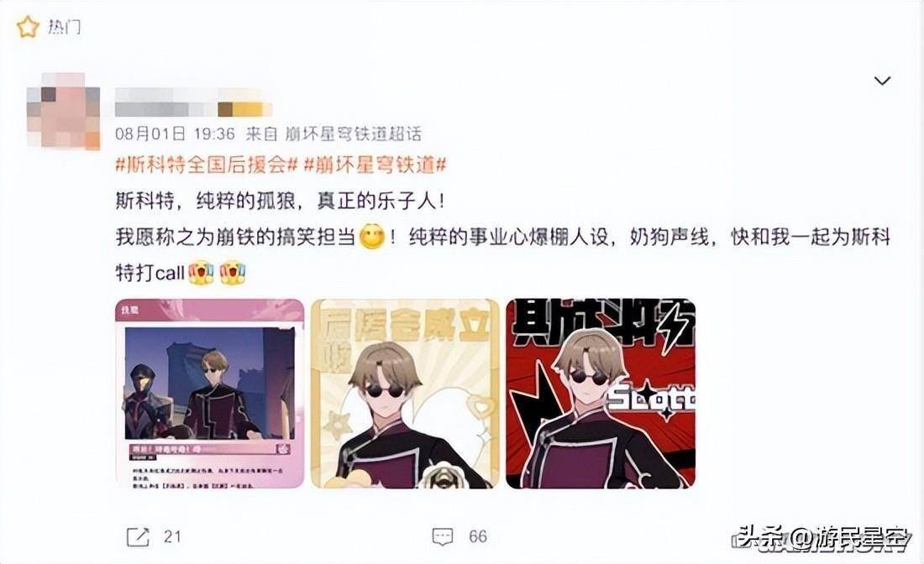Viewport: 924px width, 564px height.
Task: Click the post timestamp 08月01日 19:36
Action: [x=175, y=134]
